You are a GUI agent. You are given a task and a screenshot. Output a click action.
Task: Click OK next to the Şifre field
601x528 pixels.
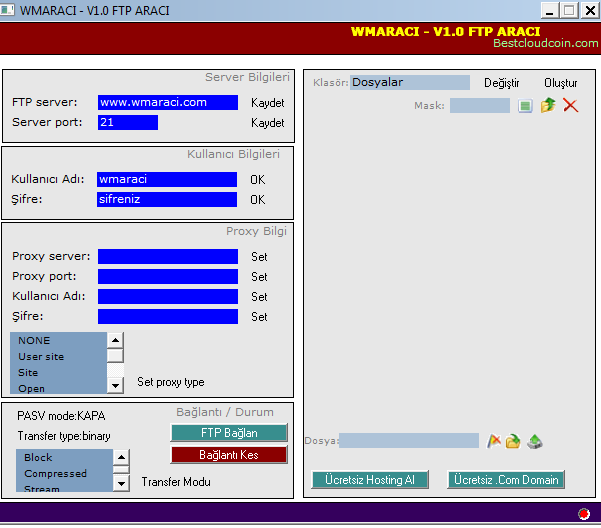258,200
